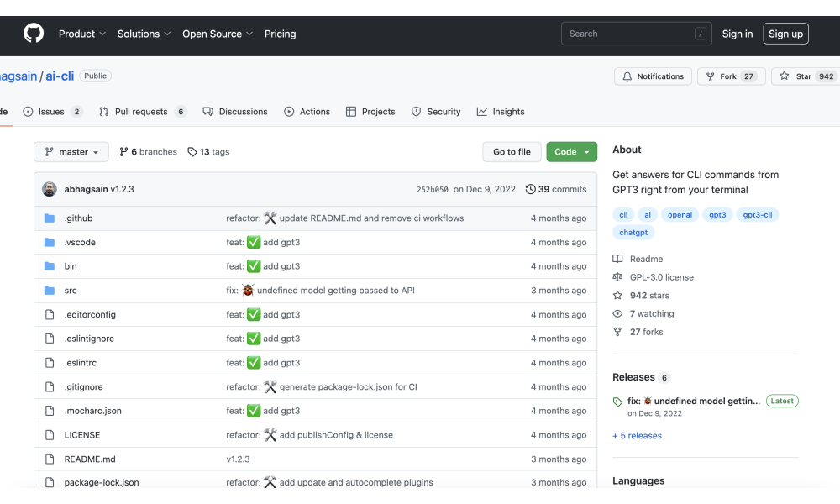Select the chatgpt topic tag
The width and height of the screenshot is (840, 504).
pos(633,233)
